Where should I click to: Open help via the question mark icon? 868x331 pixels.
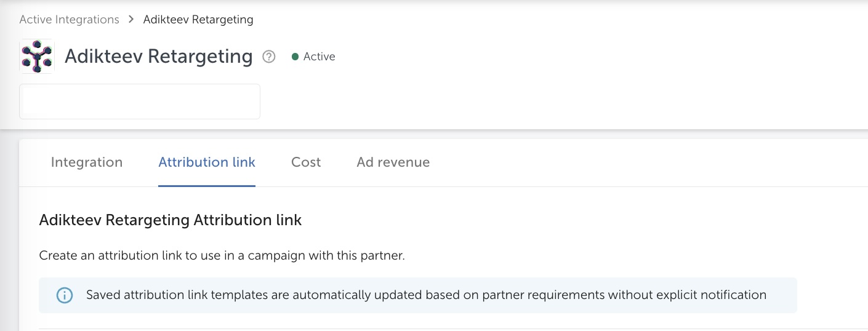click(269, 57)
